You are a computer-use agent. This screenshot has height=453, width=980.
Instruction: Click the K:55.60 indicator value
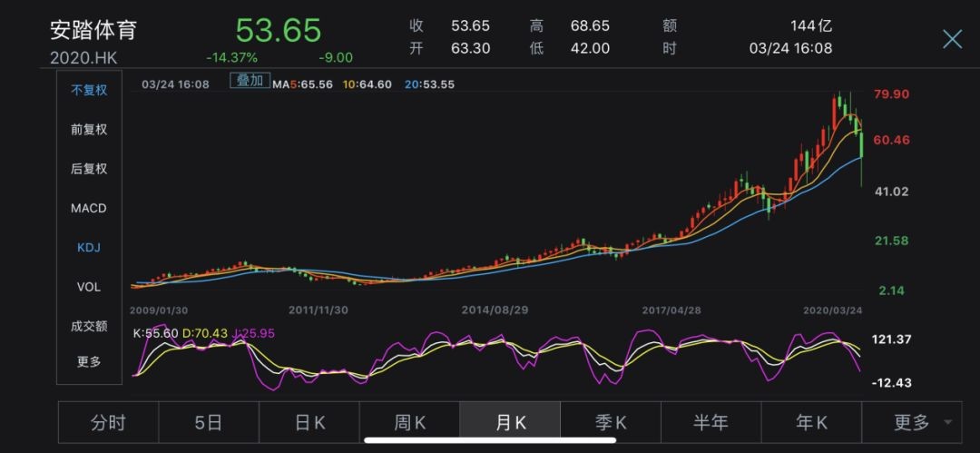coord(156,335)
